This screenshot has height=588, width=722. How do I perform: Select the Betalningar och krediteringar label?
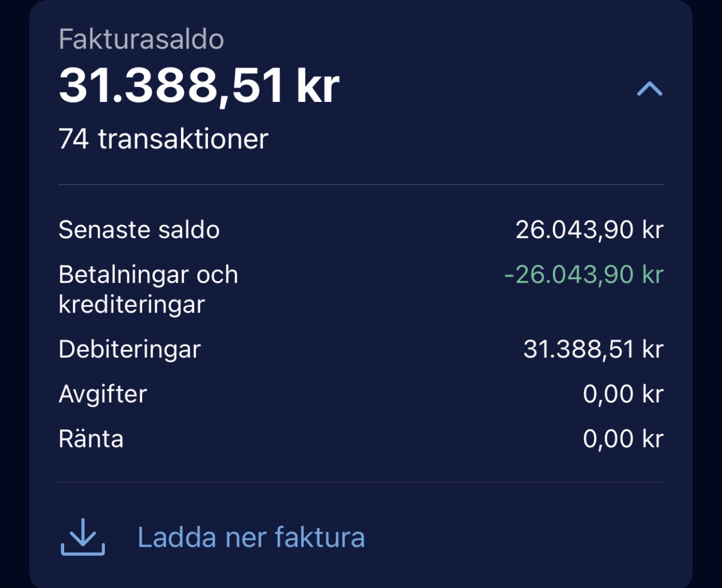click(x=148, y=289)
